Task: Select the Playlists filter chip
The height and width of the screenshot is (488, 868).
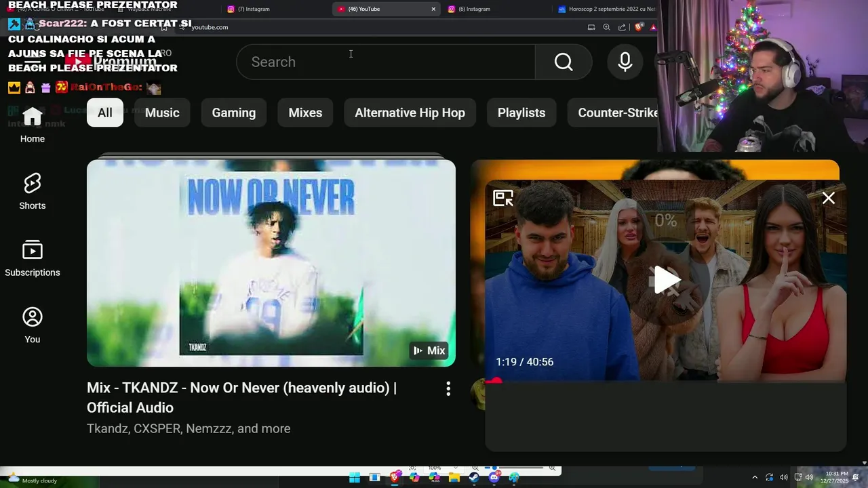Action: coord(521,113)
